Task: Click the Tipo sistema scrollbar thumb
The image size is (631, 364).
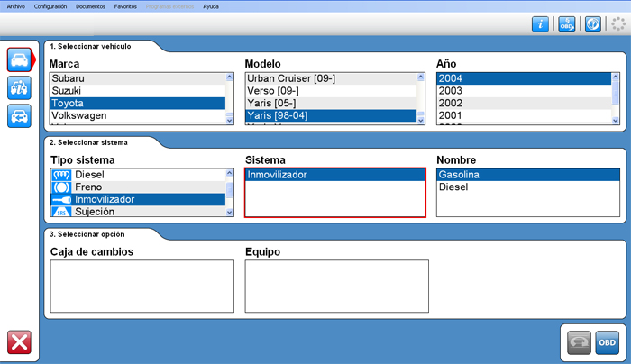Action: (229, 190)
